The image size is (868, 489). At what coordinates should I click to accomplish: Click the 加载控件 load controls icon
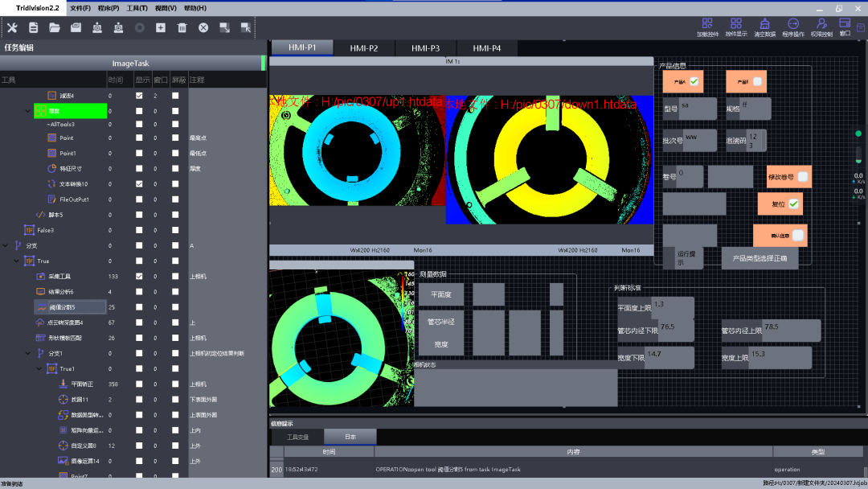707,24
